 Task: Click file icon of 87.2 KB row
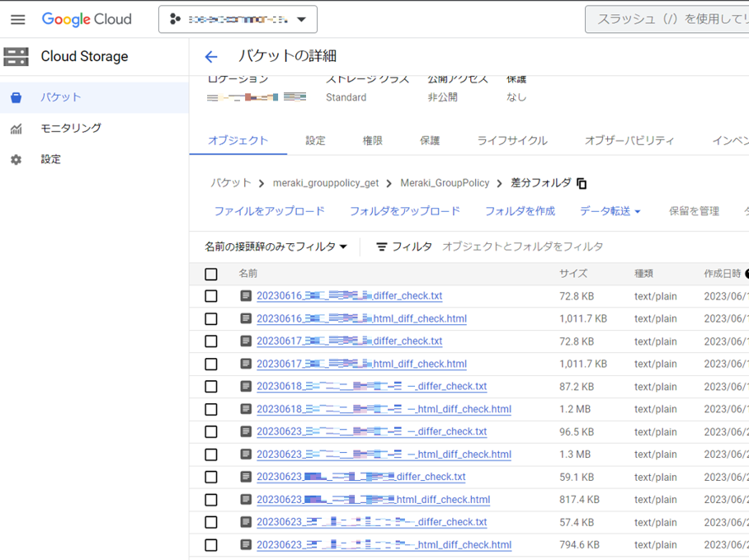click(246, 386)
